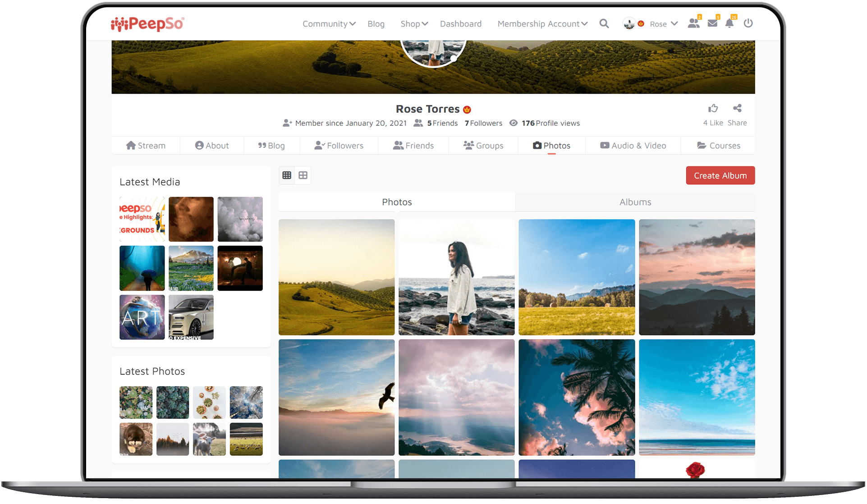The image size is (867, 504).
Task: Select the Photos sub-tab
Action: coord(397,202)
